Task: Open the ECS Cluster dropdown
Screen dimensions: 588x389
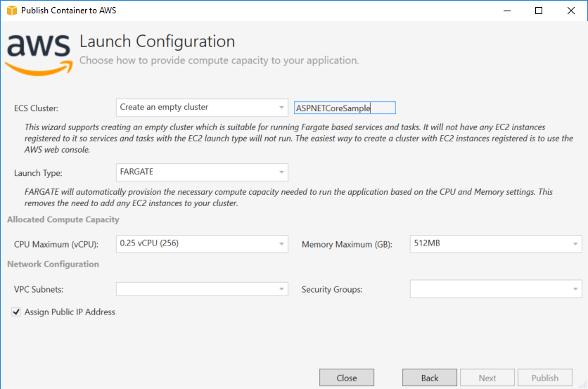Action: (202, 108)
